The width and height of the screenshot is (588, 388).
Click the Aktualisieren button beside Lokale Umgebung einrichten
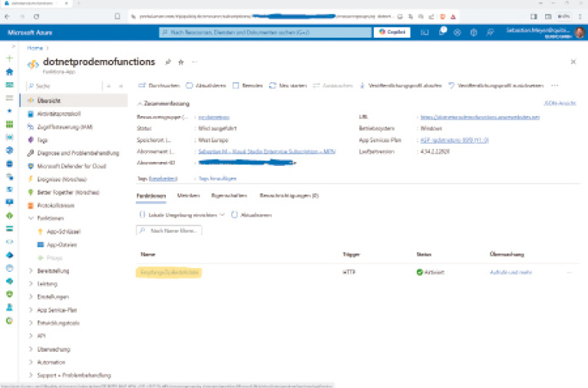coord(251,215)
